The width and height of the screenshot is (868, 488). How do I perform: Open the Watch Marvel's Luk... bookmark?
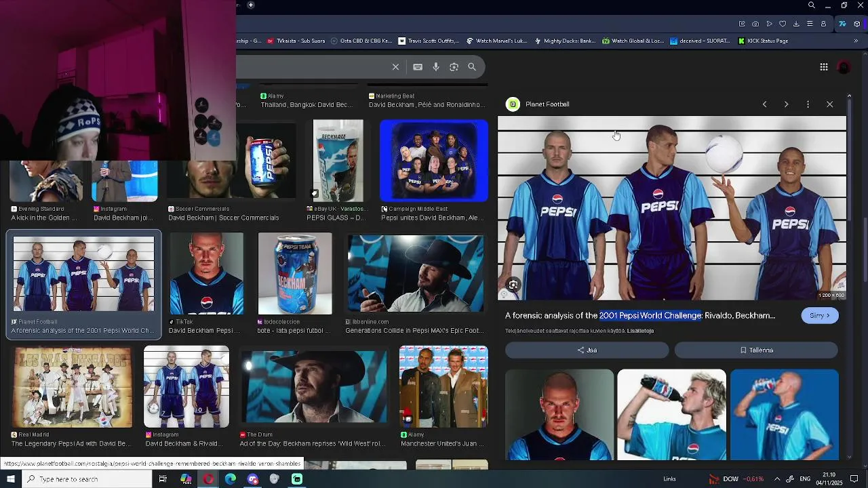tap(496, 41)
